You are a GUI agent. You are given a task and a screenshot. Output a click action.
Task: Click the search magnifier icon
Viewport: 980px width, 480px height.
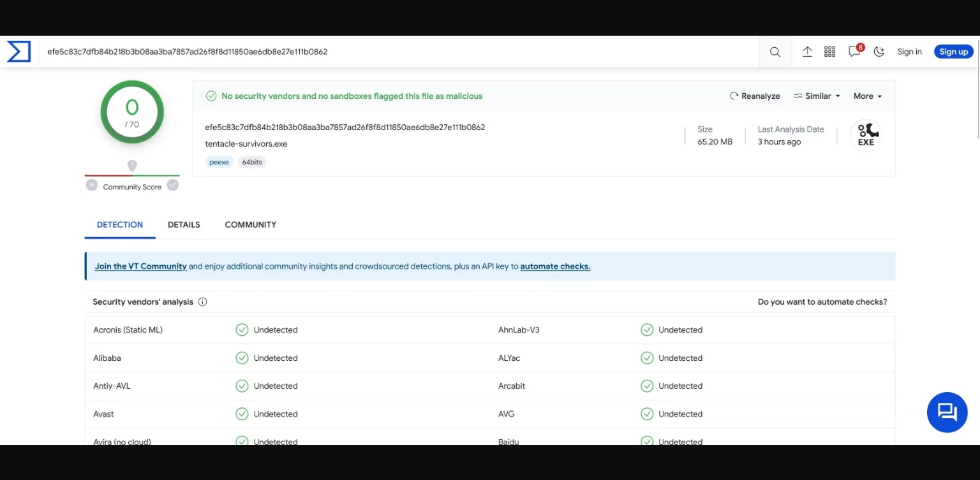(x=775, y=52)
